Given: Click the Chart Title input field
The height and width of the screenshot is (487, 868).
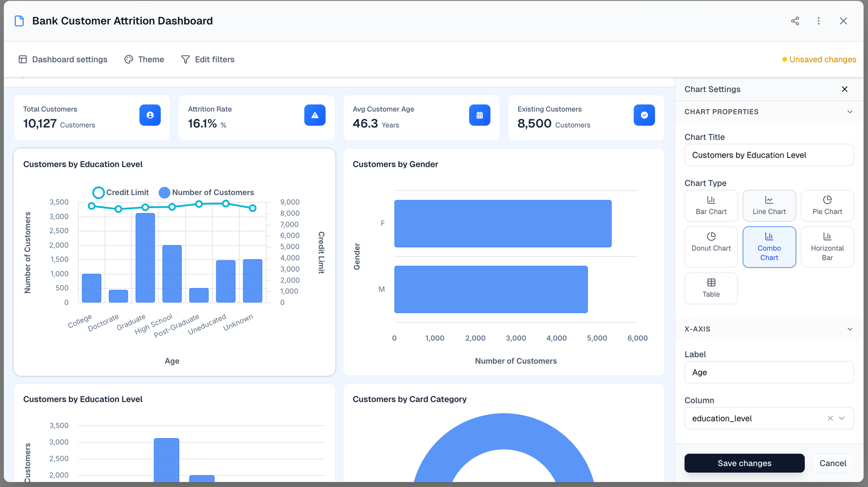Looking at the screenshot, I should click(769, 155).
